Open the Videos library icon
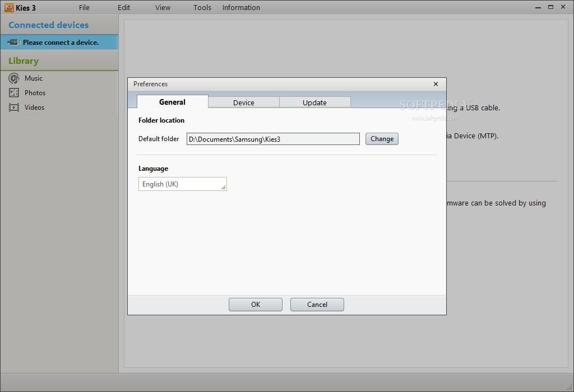Viewport: 574px width, 392px height. pyautogui.click(x=14, y=108)
